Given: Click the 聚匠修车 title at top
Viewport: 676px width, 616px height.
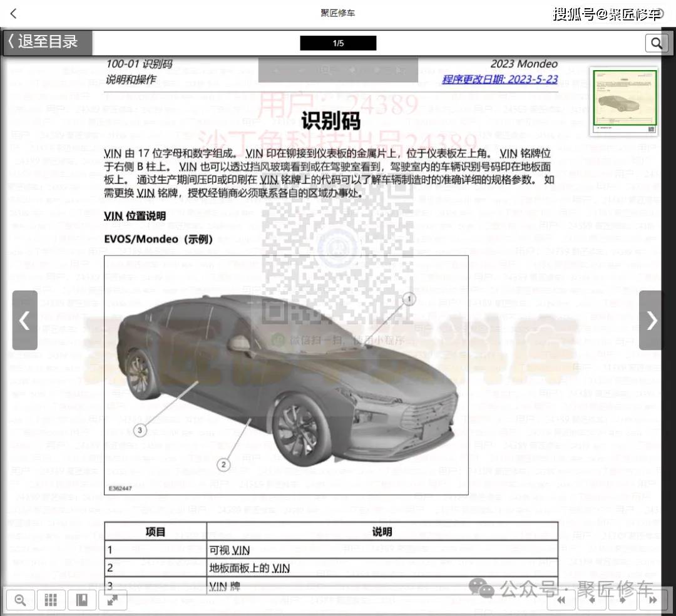Looking at the screenshot, I should [337, 13].
